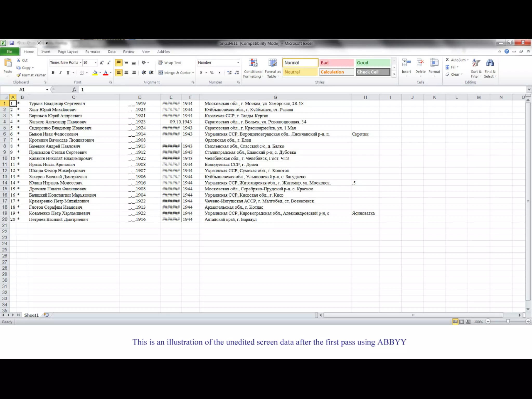Click the Insert cells icon

406,63
